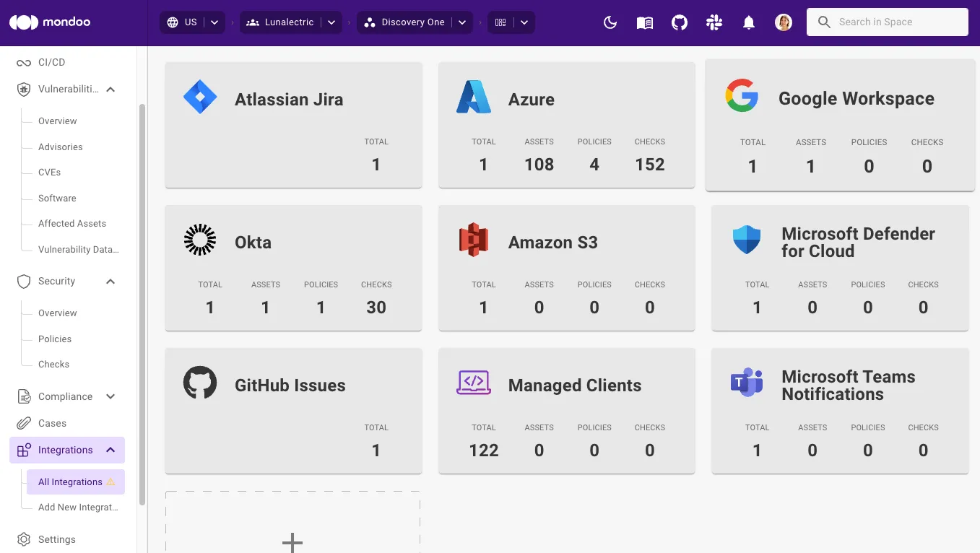Click the Azure logo icon

474,97
